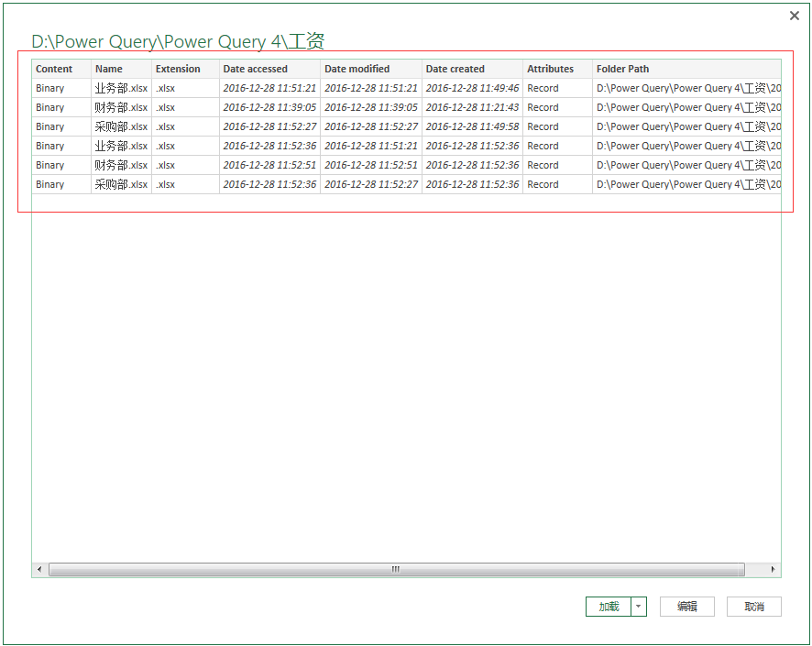The image size is (812, 646).
Task: Click Date accessed cell 2016-12-28 11:52:51
Action: point(269,165)
